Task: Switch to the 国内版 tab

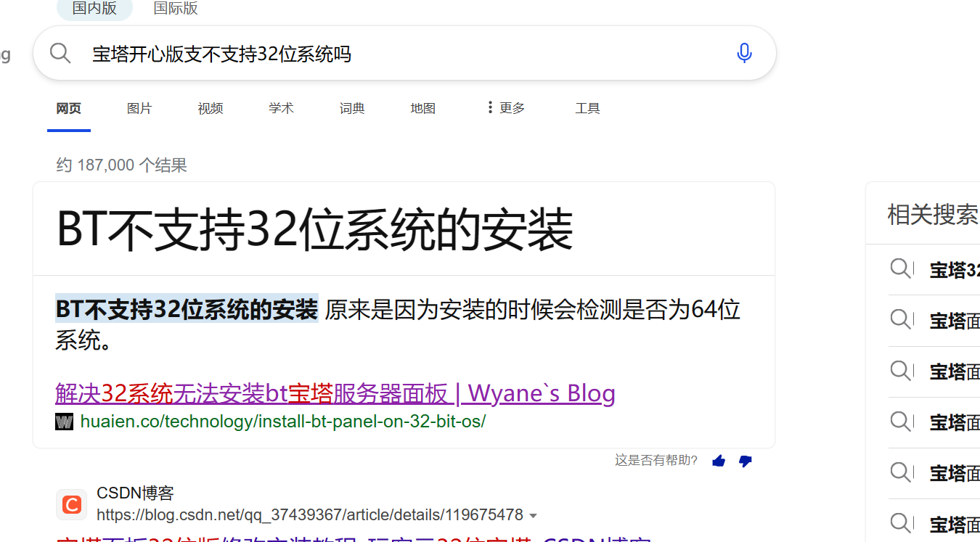Action: [94, 9]
